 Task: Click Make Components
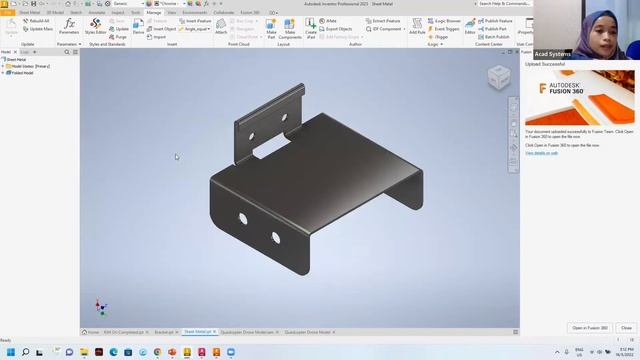pyautogui.click(x=290, y=29)
